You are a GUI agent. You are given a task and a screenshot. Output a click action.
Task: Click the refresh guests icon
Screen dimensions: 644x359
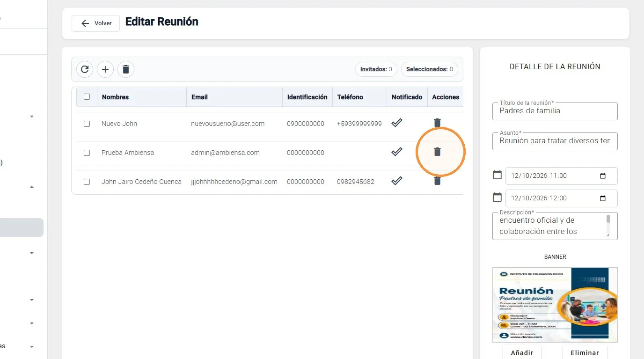point(85,69)
